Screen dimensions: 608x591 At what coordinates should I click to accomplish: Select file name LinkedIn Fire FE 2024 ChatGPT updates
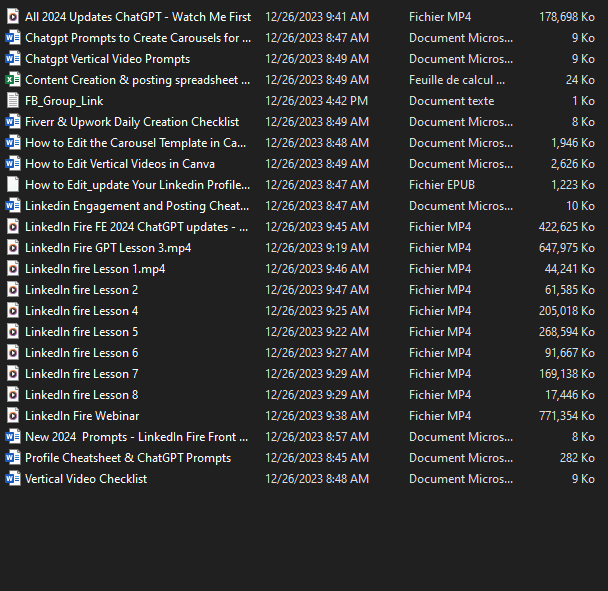(136, 226)
